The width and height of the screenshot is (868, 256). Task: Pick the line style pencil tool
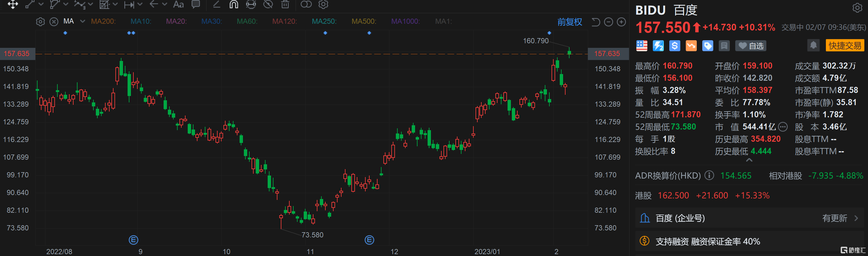click(x=216, y=4)
